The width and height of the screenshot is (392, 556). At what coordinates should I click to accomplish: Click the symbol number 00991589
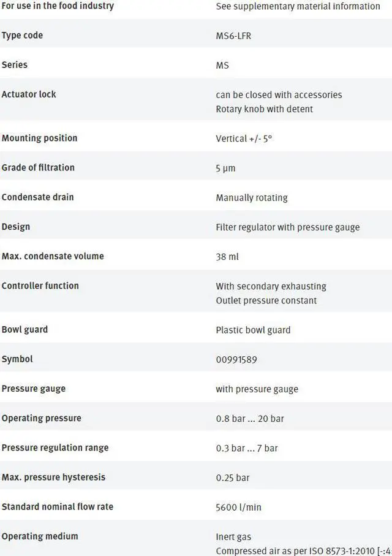[x=236, y=359]
